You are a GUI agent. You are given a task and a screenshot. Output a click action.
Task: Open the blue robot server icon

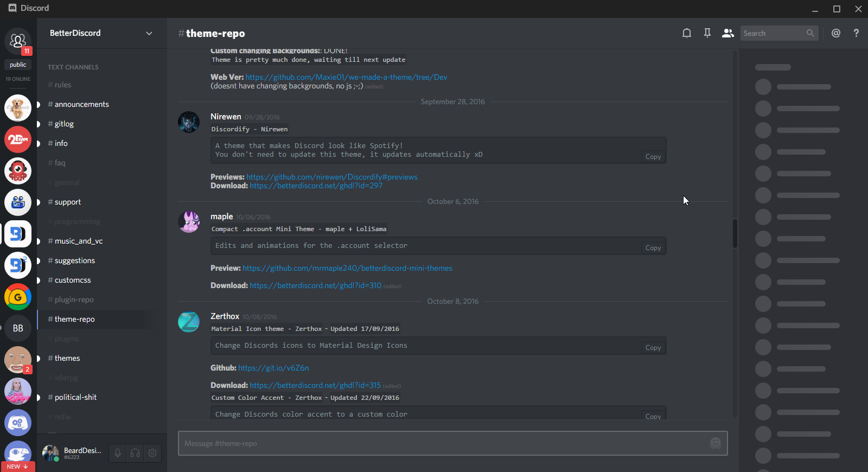[x=18, y=202]
